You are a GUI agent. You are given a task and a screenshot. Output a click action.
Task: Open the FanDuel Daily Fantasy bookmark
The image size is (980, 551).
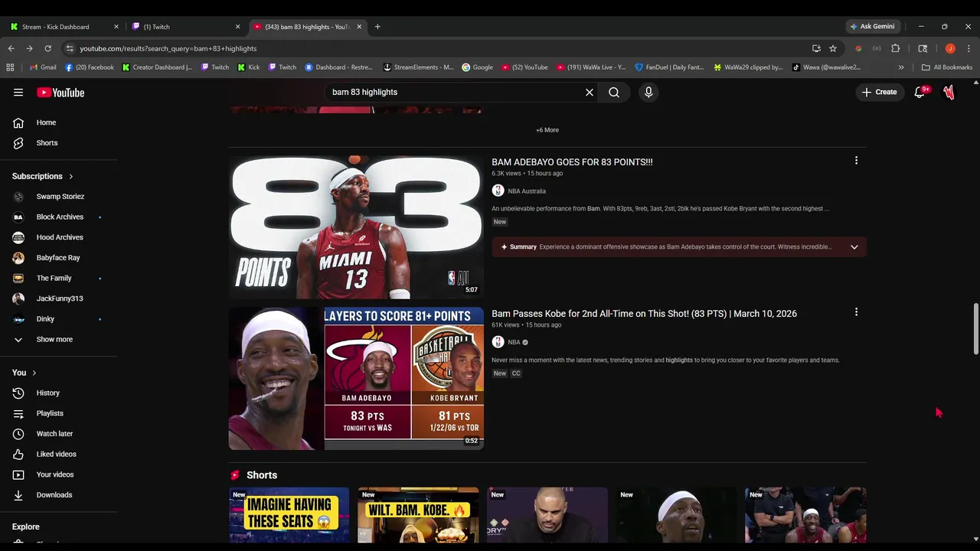[x=669, y=67]
